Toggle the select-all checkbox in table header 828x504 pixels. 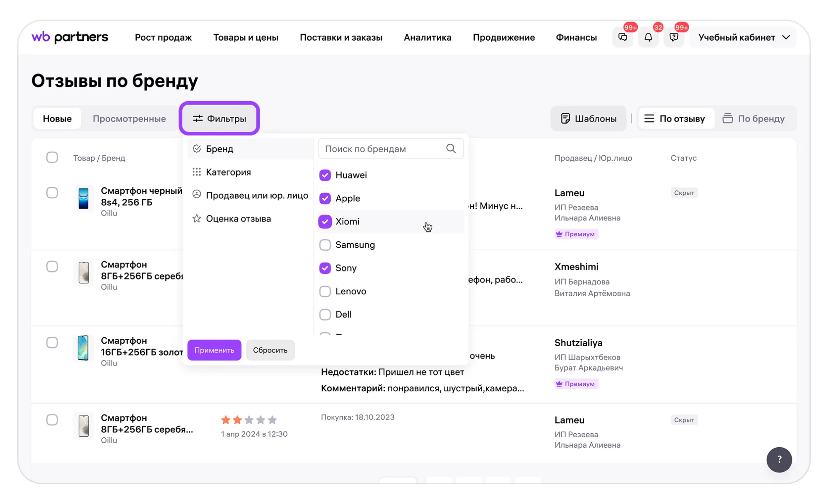click(52, 157)
